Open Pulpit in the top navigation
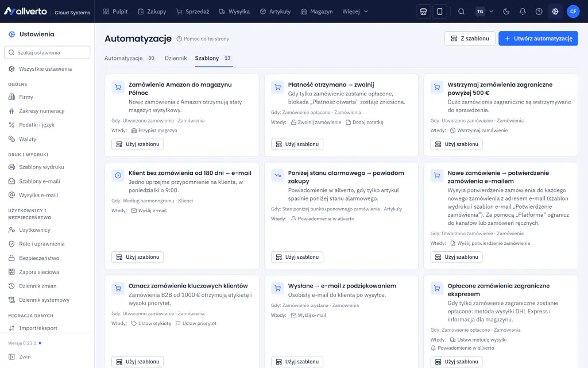Screen dimensions: 588x368 (x=115, y=11)
